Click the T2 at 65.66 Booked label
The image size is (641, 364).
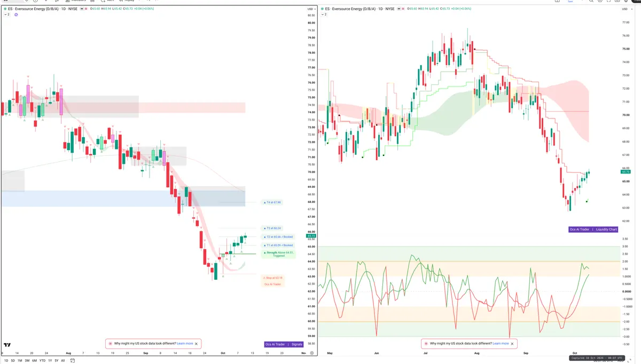pos(278,236)
